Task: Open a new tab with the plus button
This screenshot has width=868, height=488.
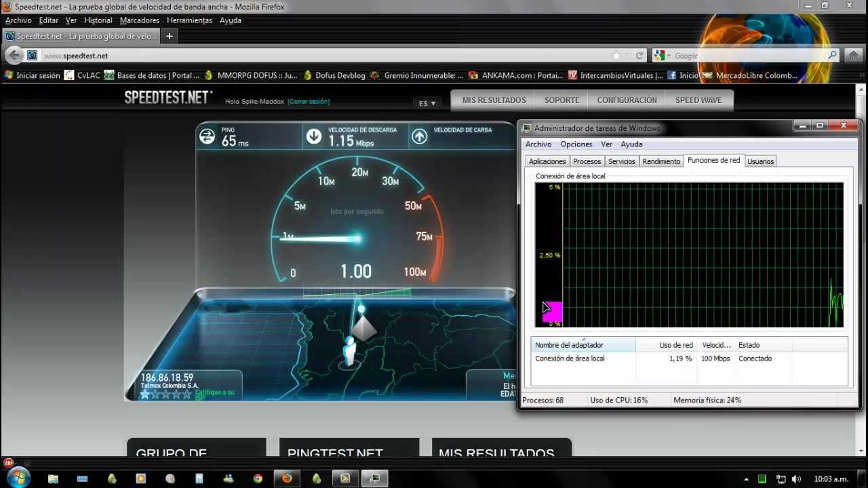Action: click(x=170, y=36)
